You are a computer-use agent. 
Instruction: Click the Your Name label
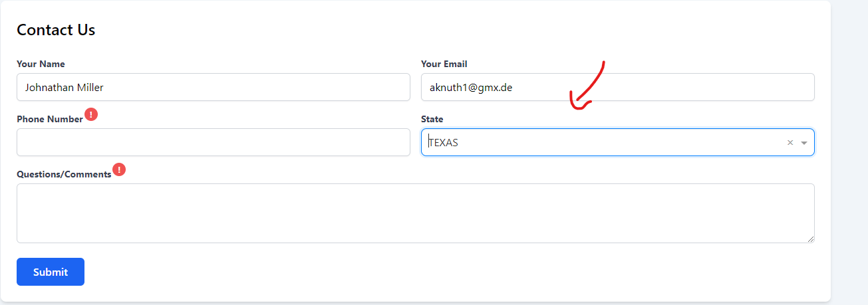click(x=41, y=64)
